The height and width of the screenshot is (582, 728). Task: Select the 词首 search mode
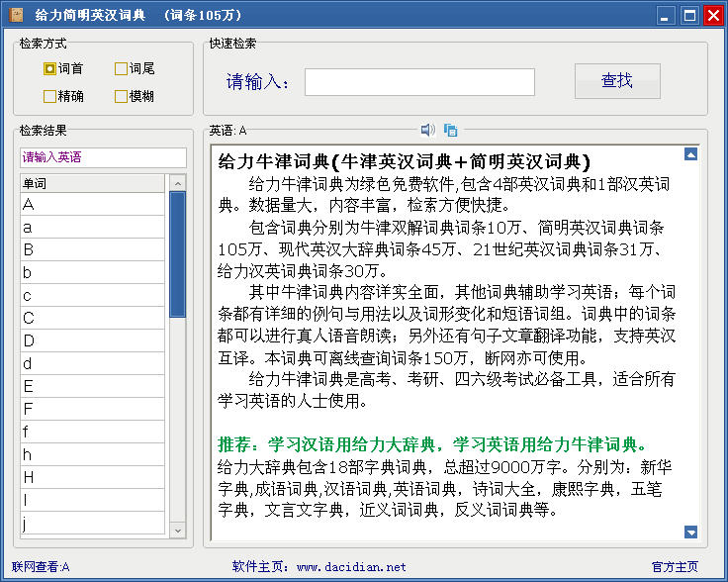63,68
